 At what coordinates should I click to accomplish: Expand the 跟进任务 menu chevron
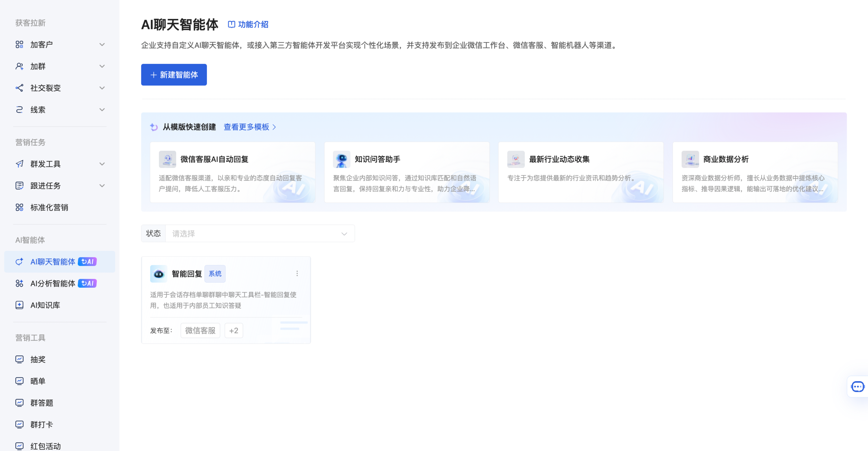(102, 186)
